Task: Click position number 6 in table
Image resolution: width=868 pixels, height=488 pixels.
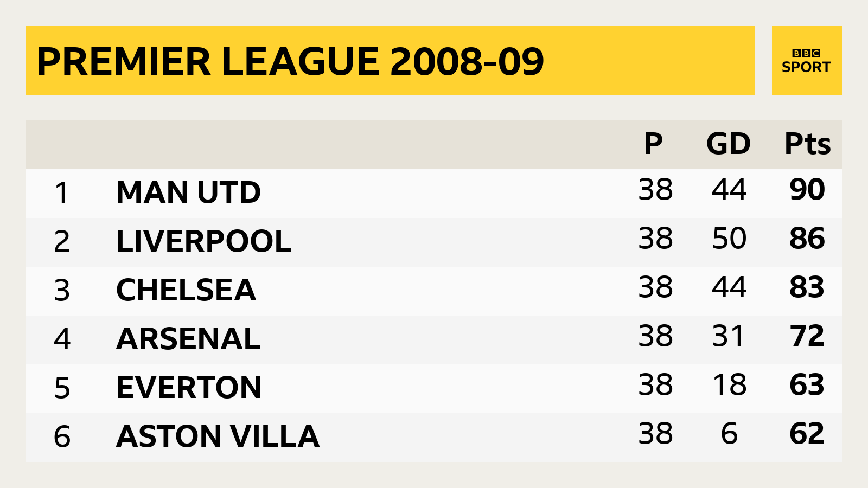Action: 62,437
